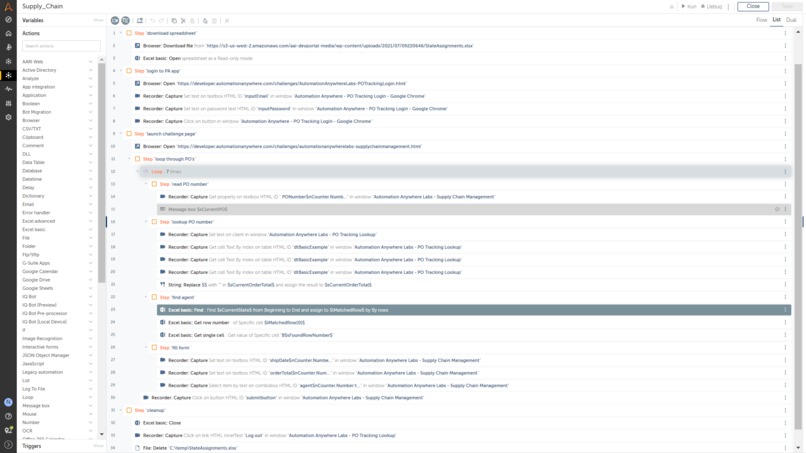The height and width of the screenshot is (453, 806).
Task: Click the share/export toolbar icon
Action: [140, 21]
